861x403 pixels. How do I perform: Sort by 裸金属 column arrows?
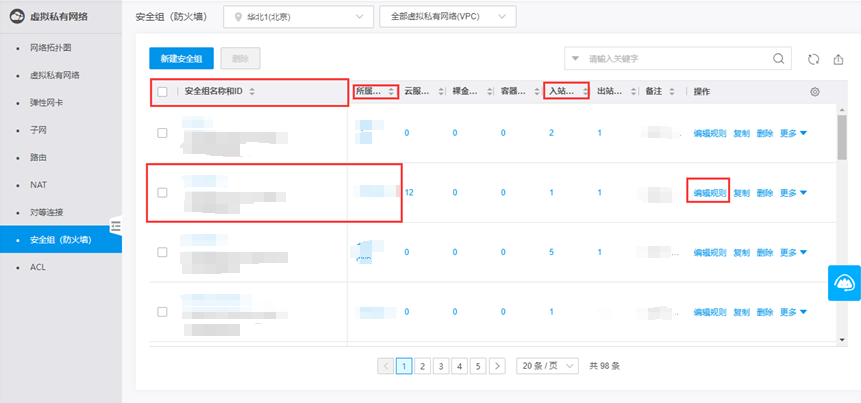(489, 92)
